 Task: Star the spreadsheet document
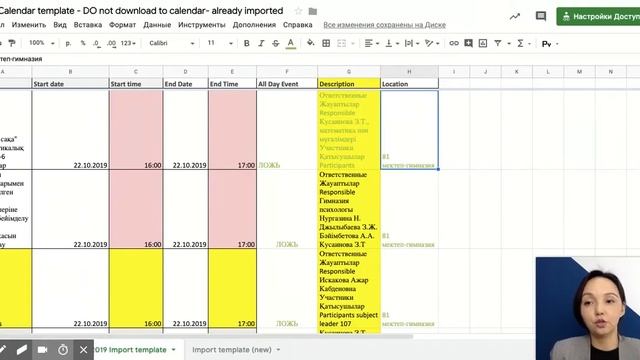[x=298, y=11]
